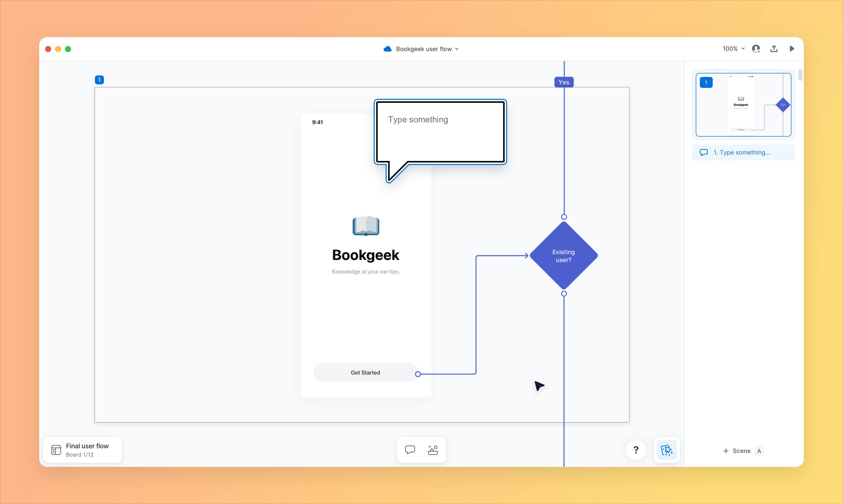The height and width of the screenshot is (504, 843).
Task: Open the Help menu via question mark icon
Action: pos(636,450)
